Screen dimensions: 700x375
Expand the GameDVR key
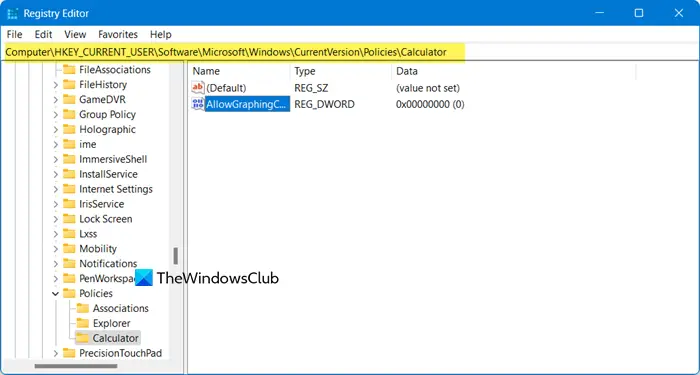55,100
